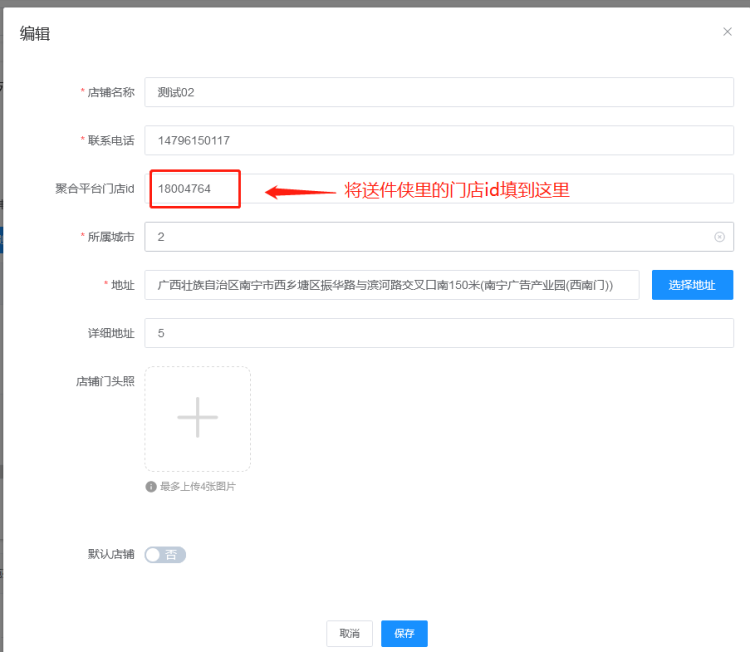The height and width of the screenshot is (652, 750).
Task: Click the 店铺名称 label text
Action: (111, 92)
